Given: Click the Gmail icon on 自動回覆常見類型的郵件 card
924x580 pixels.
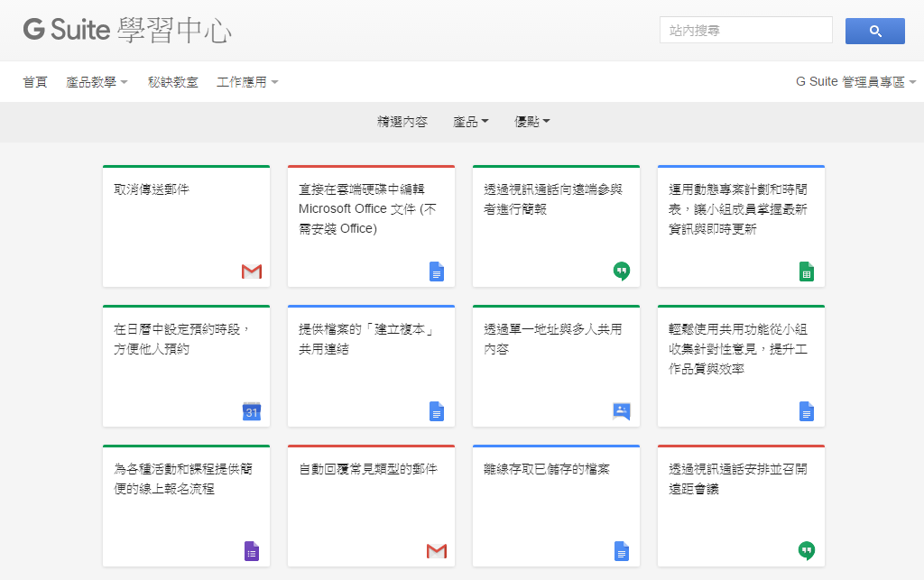Looking at the screenshot, I should pos(437,551).
